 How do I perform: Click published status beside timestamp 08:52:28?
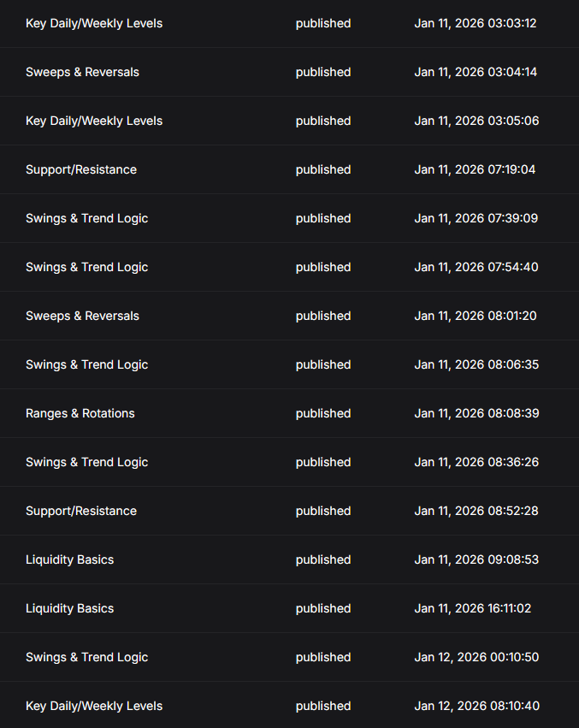323,511
